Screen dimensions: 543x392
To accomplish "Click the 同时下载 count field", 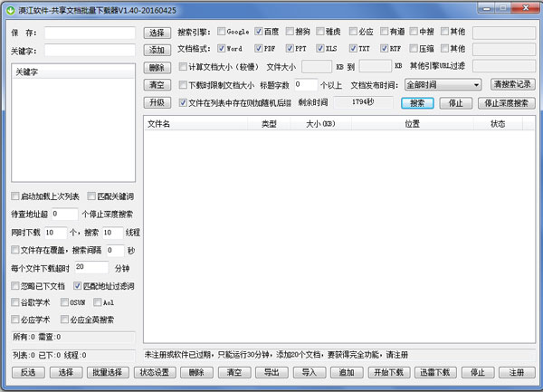I will coord(56,233).
